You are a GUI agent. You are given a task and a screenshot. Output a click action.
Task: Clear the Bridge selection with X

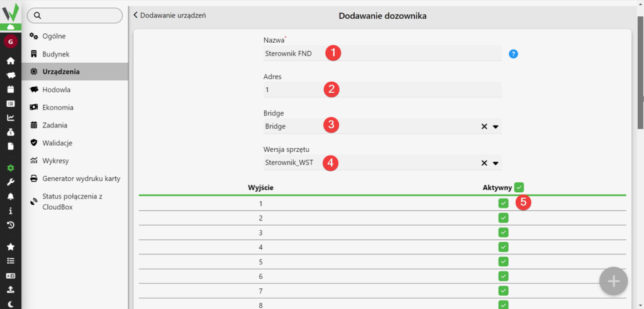click(484, 127)
